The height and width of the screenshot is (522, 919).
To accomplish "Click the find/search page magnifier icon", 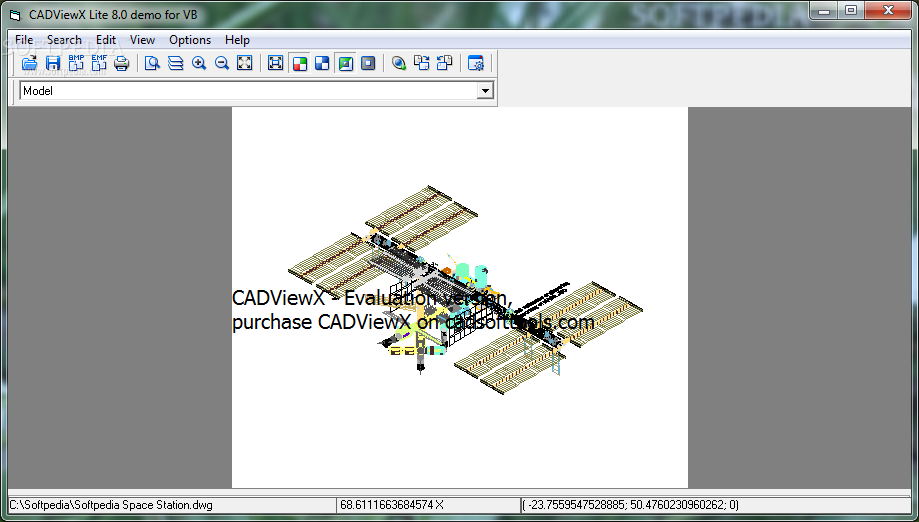I will 152,63.
